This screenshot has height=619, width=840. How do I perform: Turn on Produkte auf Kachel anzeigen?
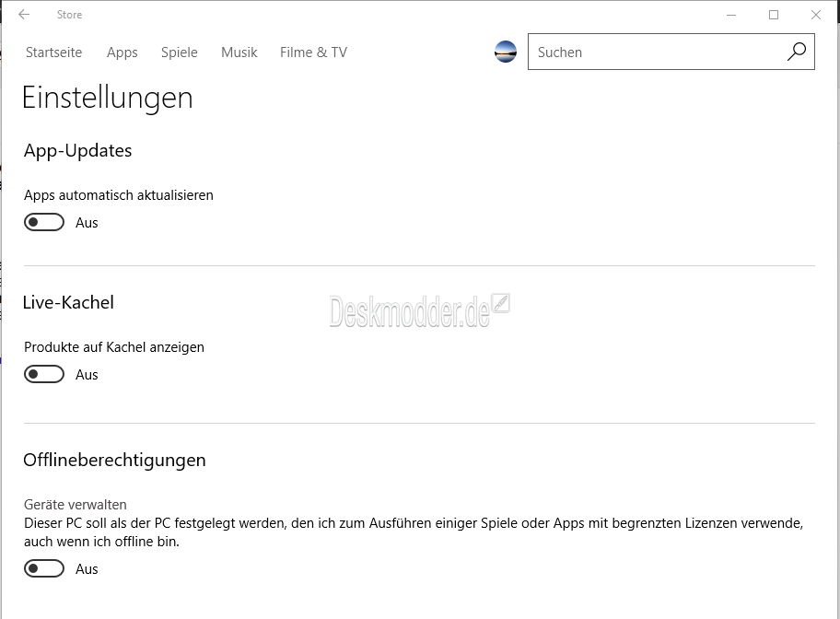[44, 374]
